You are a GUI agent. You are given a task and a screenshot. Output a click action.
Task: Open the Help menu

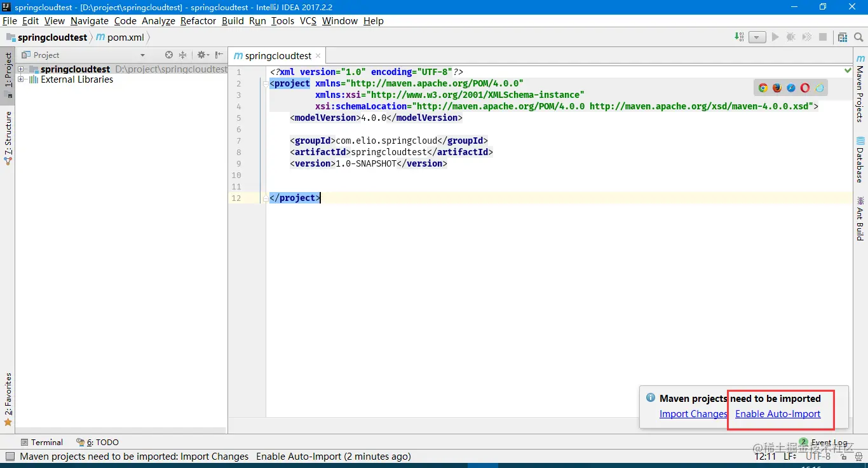pyautogui.click(x=374, y=21)
